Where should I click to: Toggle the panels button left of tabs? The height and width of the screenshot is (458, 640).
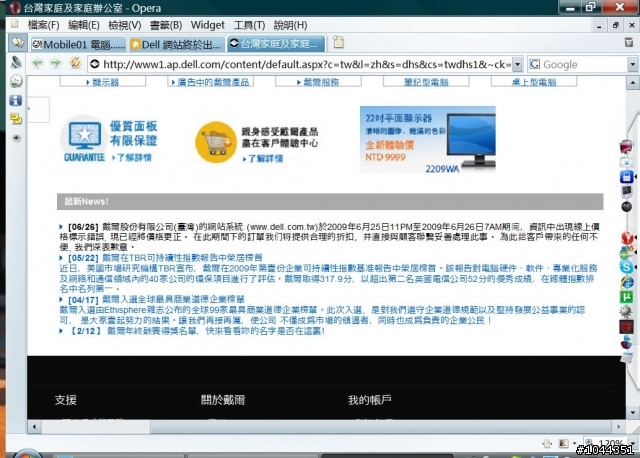coord(17,42)
